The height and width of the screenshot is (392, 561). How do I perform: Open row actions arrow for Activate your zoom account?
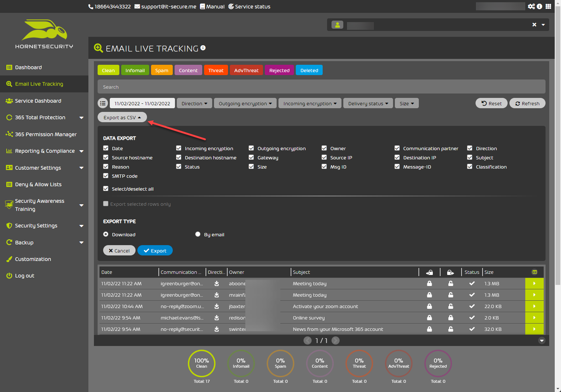(534, 306)
